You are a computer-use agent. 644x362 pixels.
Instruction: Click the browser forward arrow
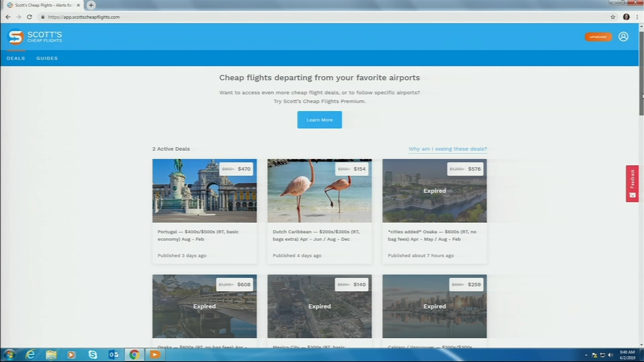(19, 17)
